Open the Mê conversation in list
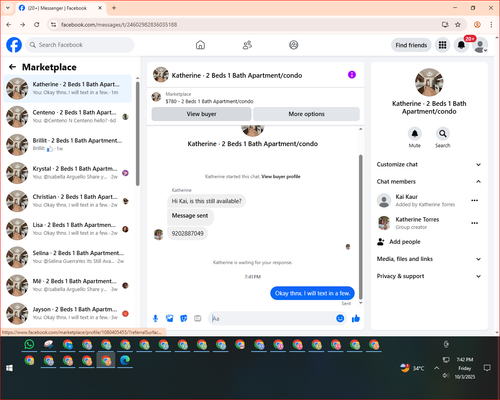The height and width of the screenshot is (400, 500). 68,285
